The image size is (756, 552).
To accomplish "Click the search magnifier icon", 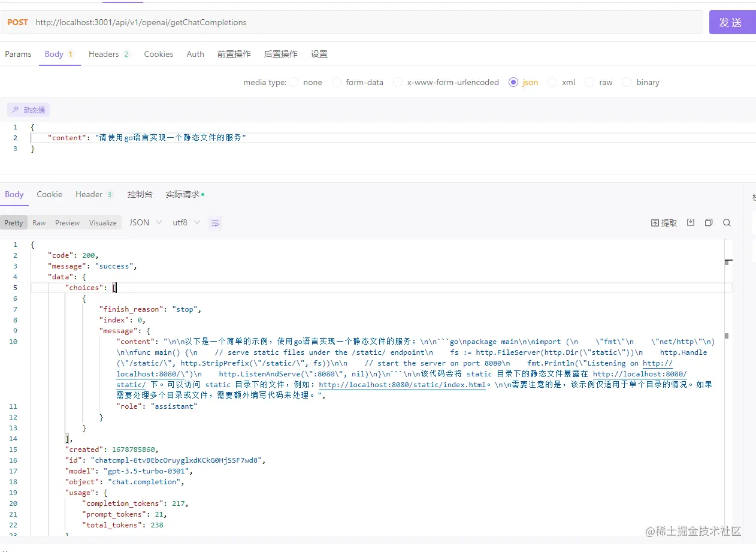I will pos(727,222).
